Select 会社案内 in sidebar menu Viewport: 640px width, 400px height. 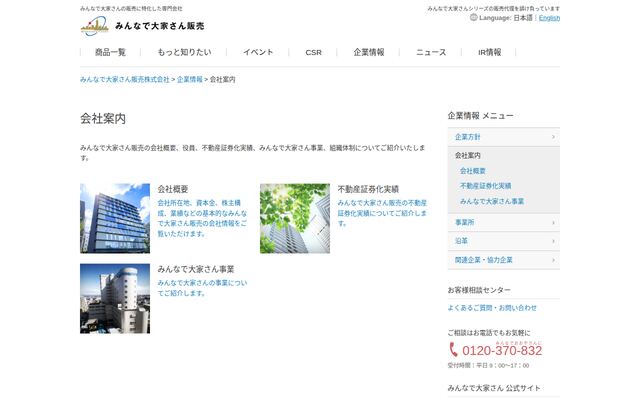point(468,156)
